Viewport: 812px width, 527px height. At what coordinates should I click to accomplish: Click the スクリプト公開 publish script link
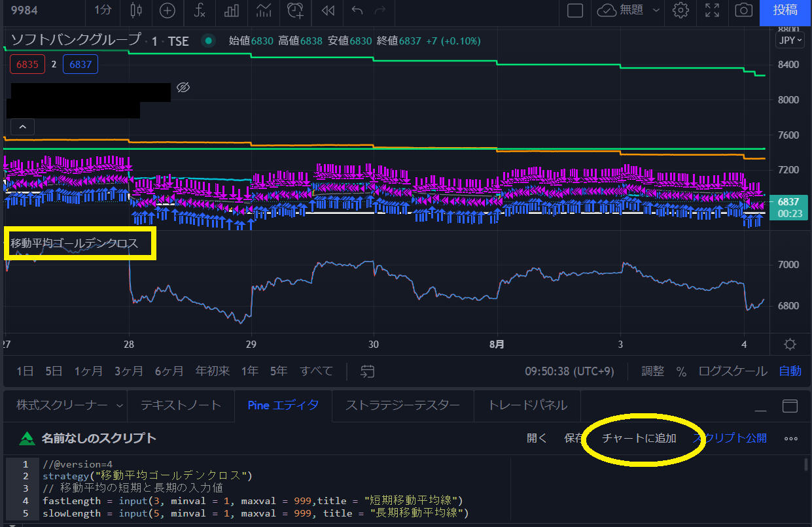[x=730, y=438]
